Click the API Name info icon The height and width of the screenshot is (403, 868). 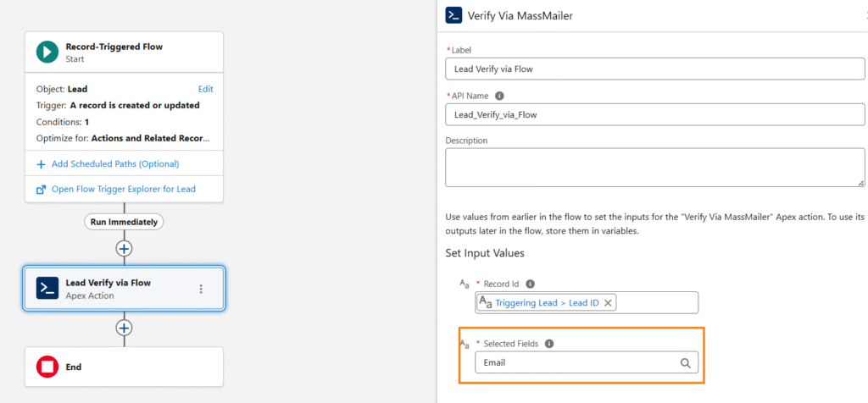(x=499, y=97)
